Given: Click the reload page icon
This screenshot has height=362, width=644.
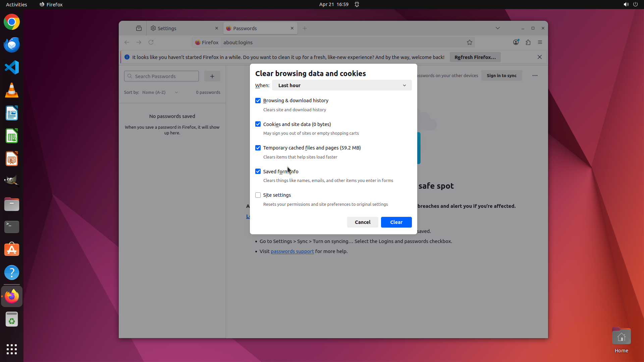Looking at the screenshot, I should [151, 42].
